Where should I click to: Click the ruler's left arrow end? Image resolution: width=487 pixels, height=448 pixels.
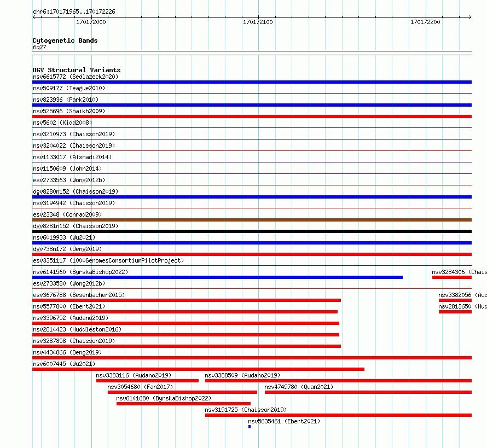34,17
